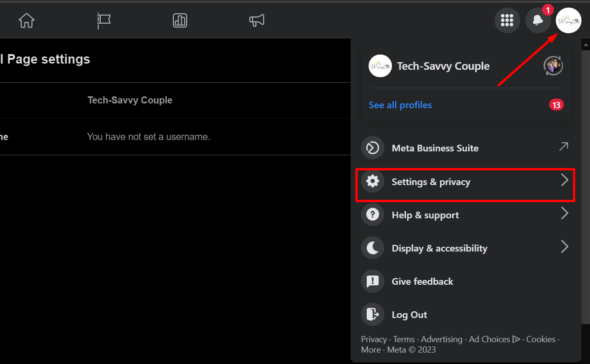
Task: Open Meta Business Suite
Action: (435, 148)
